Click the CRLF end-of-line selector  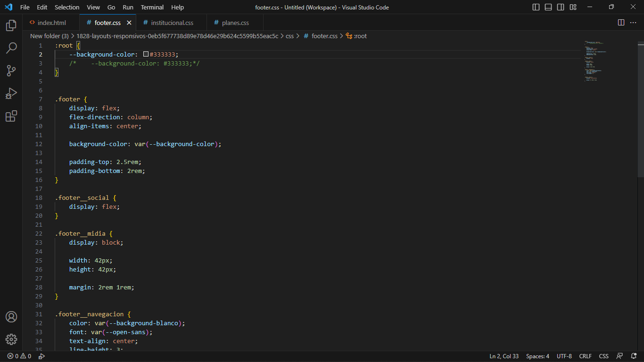585,356
